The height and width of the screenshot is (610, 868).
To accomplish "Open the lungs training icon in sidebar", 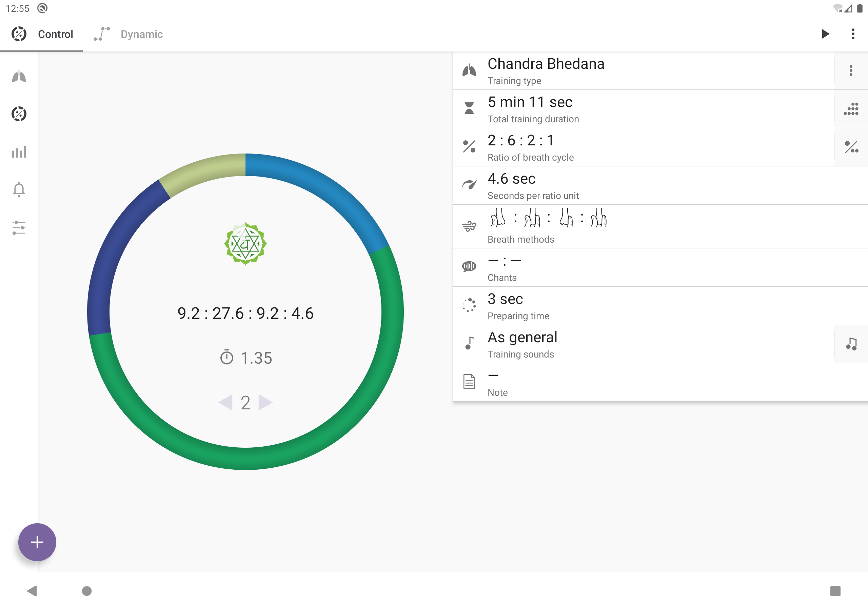I will point(19,77).
